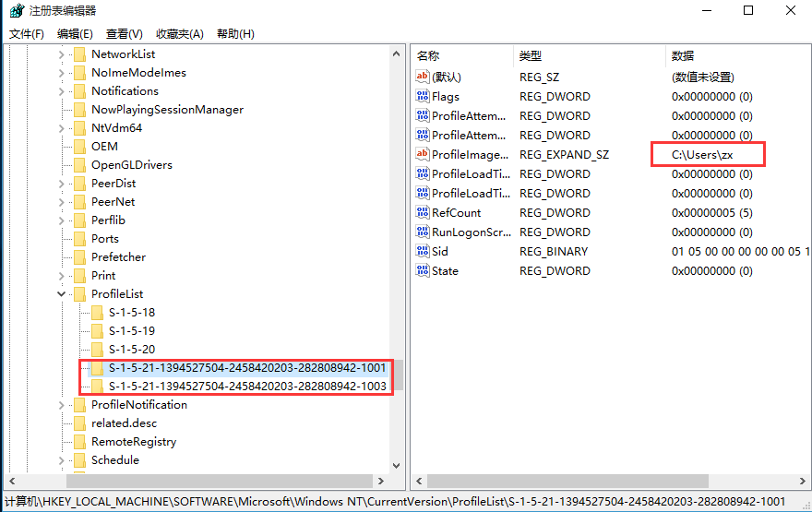
Task: Click the (数值未设置) data cell
Action: [x=703, y=77]
